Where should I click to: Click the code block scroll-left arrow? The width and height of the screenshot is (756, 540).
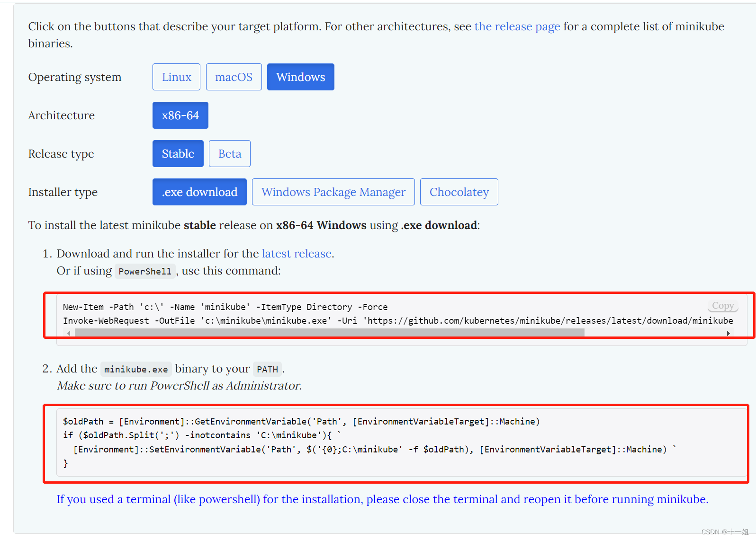click(x=69, y=333)
